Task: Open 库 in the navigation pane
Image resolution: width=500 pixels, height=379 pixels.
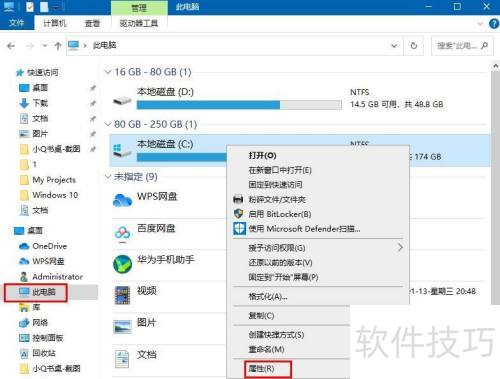Action: [x=36, y=307]
